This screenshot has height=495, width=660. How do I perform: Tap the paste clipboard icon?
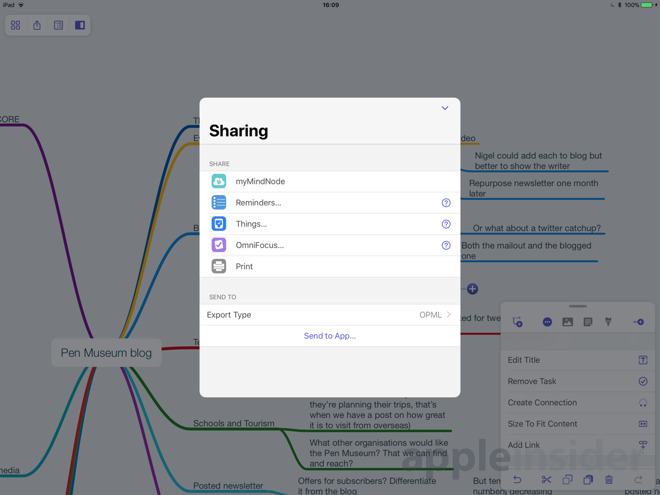(588, 479)
